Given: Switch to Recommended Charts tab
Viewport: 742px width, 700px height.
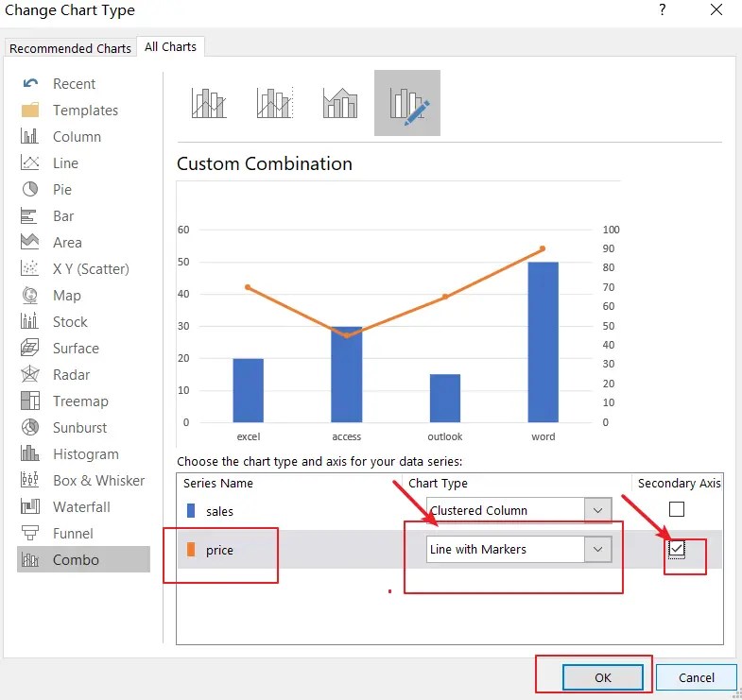Looking at the screenshot, I should (70, 48).
